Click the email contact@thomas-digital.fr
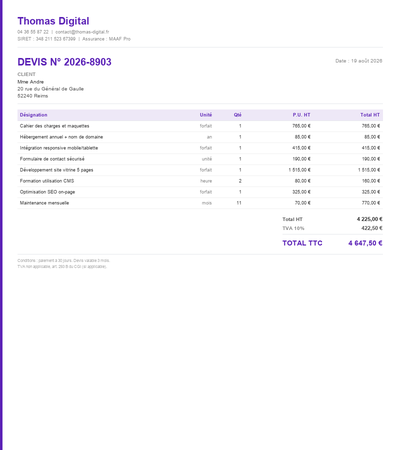The height and width of the screenshot is (450, 400). tap(82, 32)
